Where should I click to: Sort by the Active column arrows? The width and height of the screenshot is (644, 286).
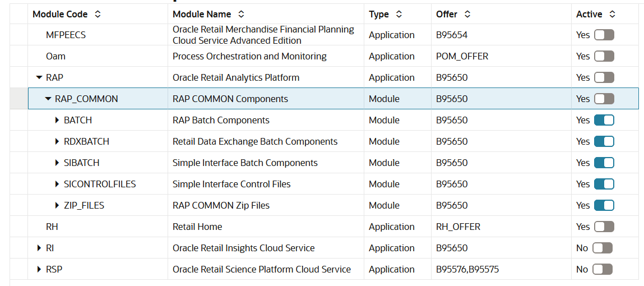pos(613,15)
